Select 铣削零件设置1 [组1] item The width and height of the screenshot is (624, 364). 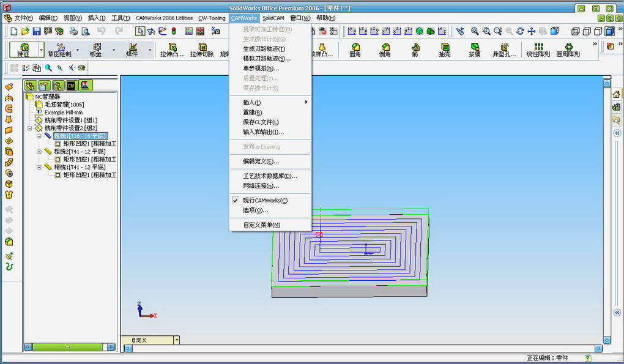coord(71,120)
